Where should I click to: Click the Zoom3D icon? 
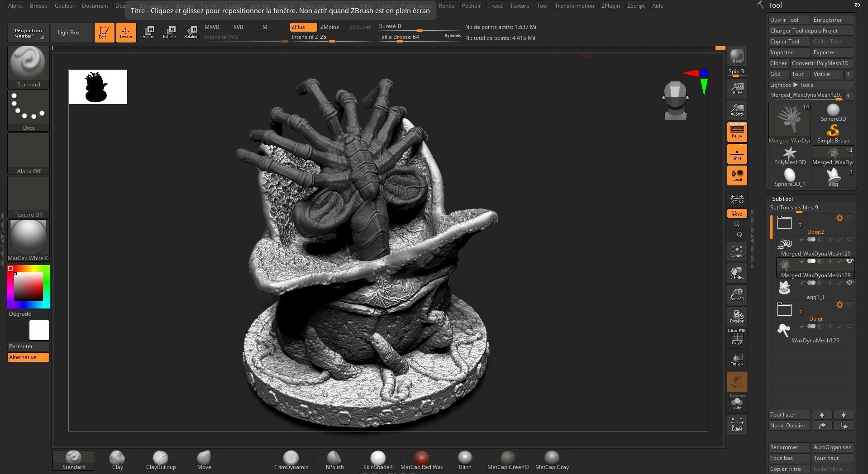tap(737, 295)
